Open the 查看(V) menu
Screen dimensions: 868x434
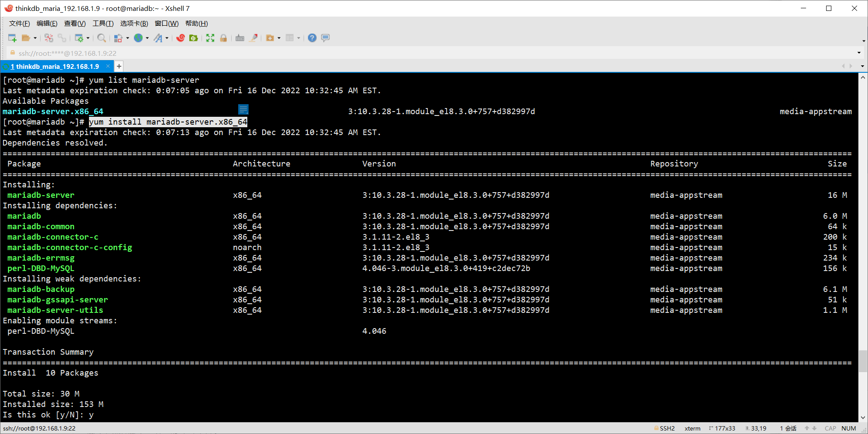[75, 24]
